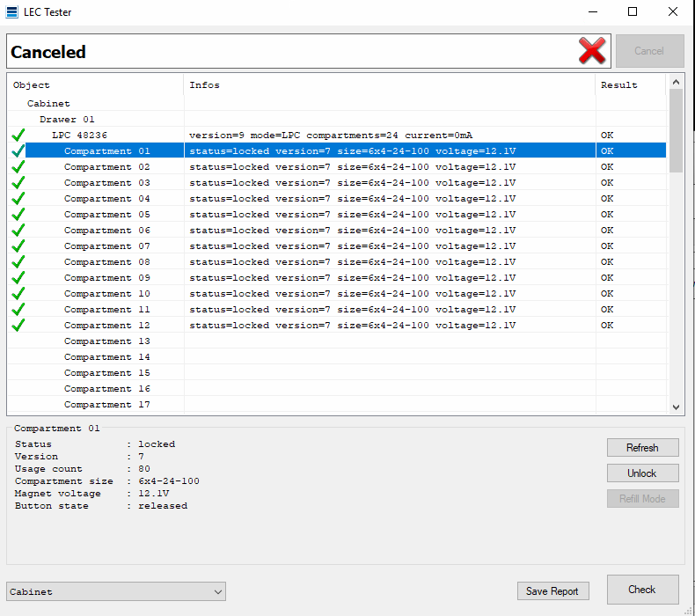Click the OK result for LPC 48236

click(607, 135)
